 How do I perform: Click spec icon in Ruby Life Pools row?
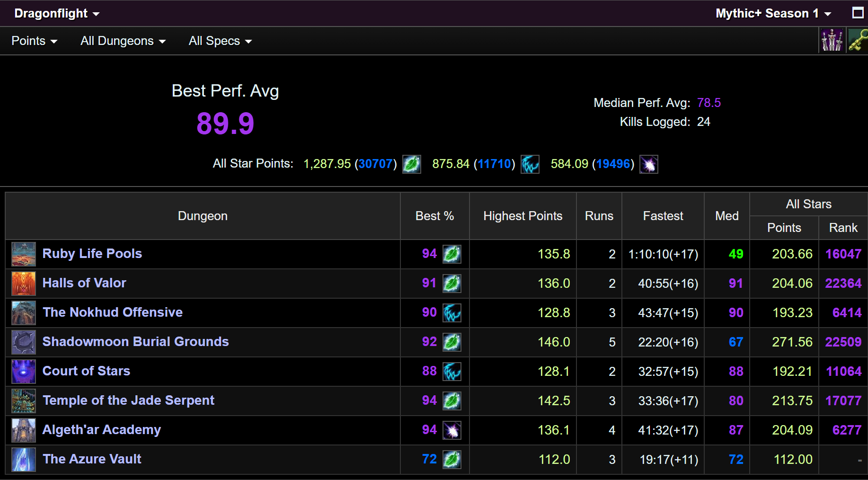452,254
